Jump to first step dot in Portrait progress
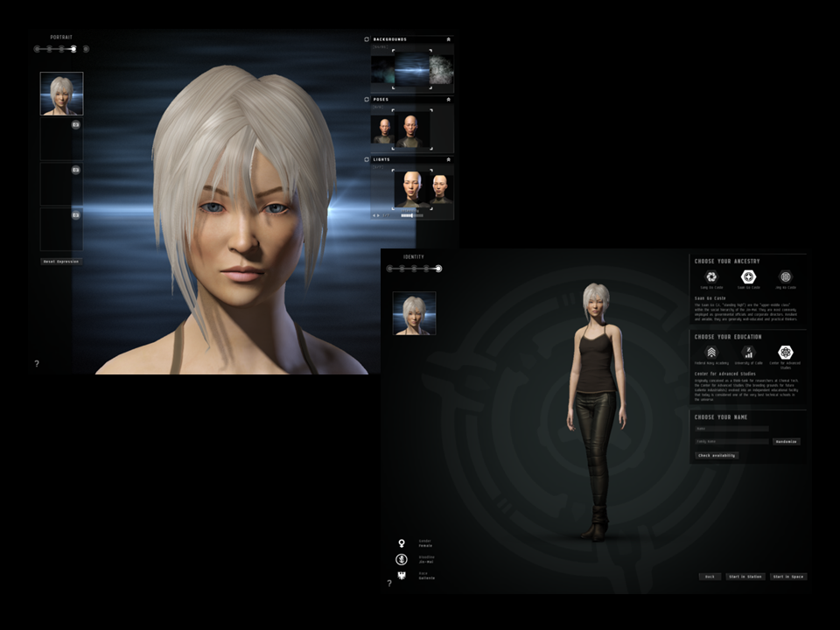Screen dimensions: 840x630 (37, 49)
